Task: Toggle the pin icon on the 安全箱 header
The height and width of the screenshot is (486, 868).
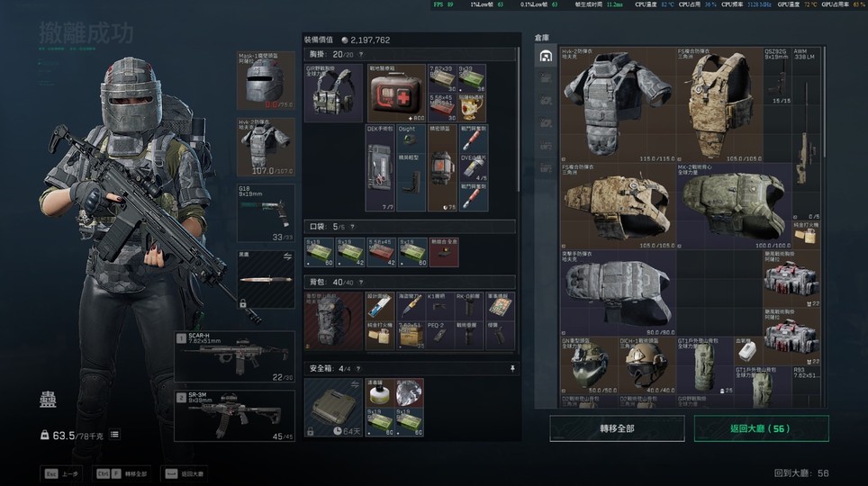Action: [512, 368]
